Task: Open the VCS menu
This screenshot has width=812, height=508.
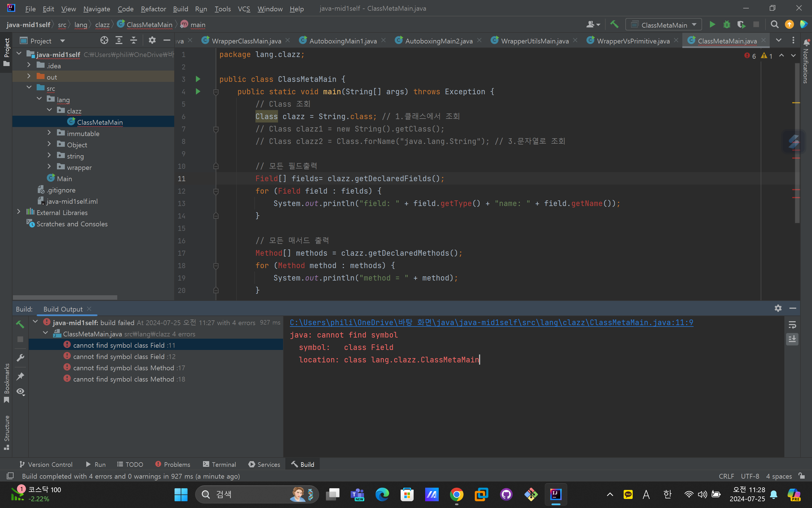Action: pos(244,9)
